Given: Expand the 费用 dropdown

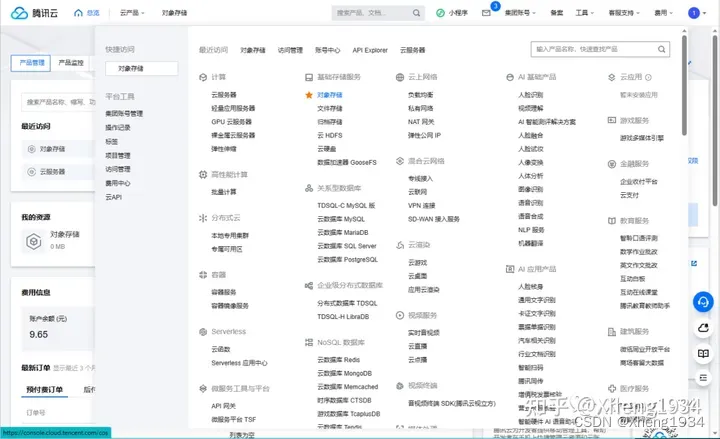Looking at the screenshot, I should [x=664, y=13].
